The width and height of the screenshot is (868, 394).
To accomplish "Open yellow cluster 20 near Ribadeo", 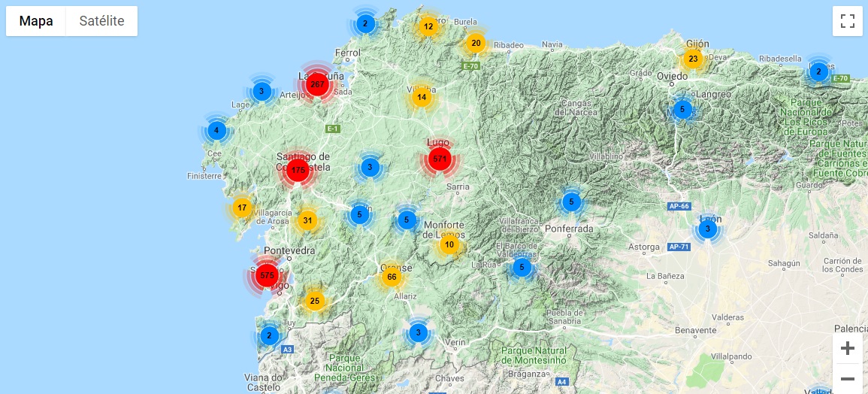I will tap(475, 44).
